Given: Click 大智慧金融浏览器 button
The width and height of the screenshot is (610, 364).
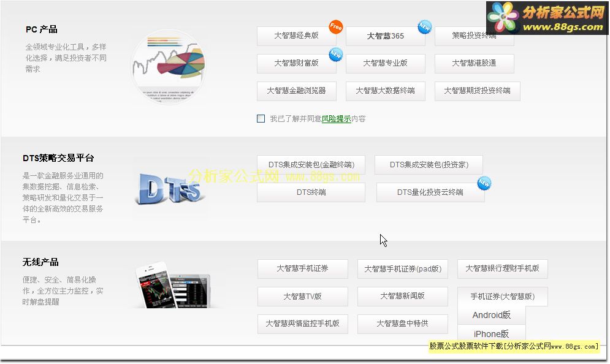Looking at the screenshot, I should pos(297,91).
